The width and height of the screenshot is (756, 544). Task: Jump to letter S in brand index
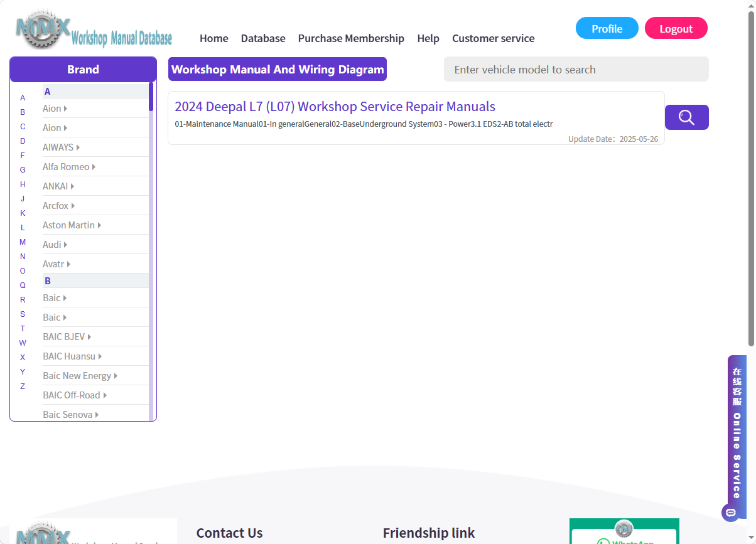coord(23,314)
